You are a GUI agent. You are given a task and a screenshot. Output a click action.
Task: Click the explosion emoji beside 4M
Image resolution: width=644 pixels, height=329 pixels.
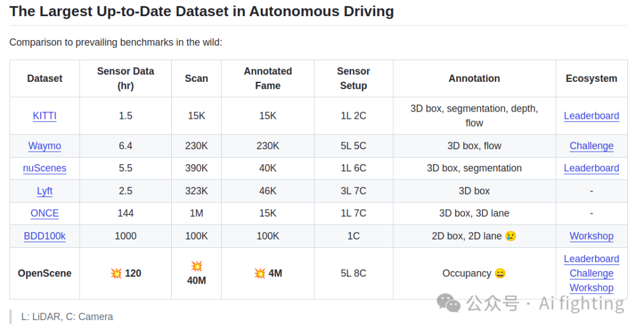(259, 273)
